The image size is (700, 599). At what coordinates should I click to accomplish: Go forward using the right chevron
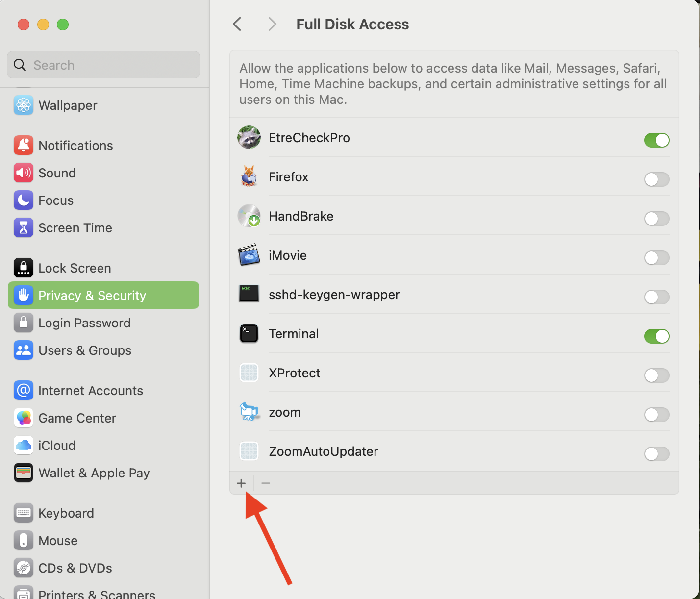pyautogui.click(x=273, y=24)
